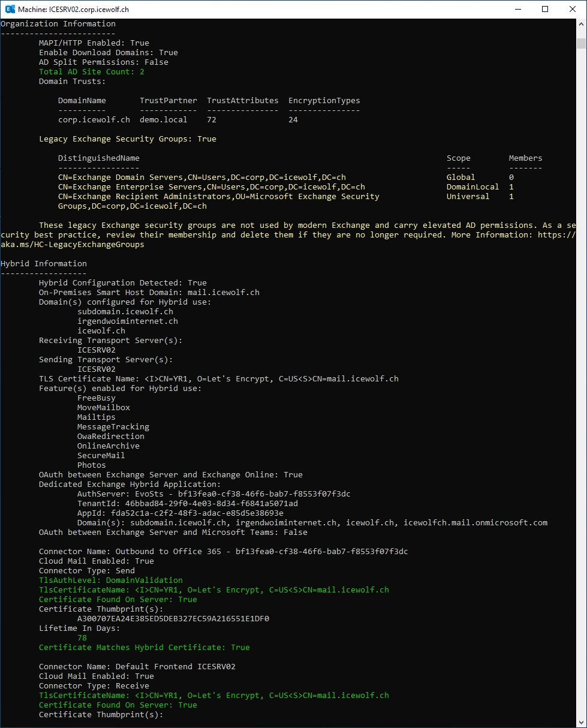This screenshot has height=728, width=587.
Task: Click 'Connector Name: Default Frontend ICESRV02'
Action: pos(137,667)
